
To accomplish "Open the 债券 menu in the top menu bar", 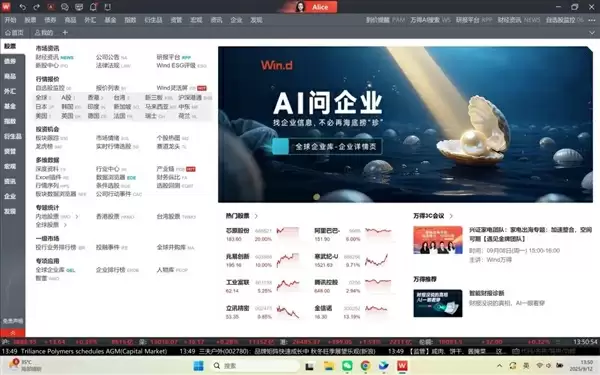I will click(50, 20).
